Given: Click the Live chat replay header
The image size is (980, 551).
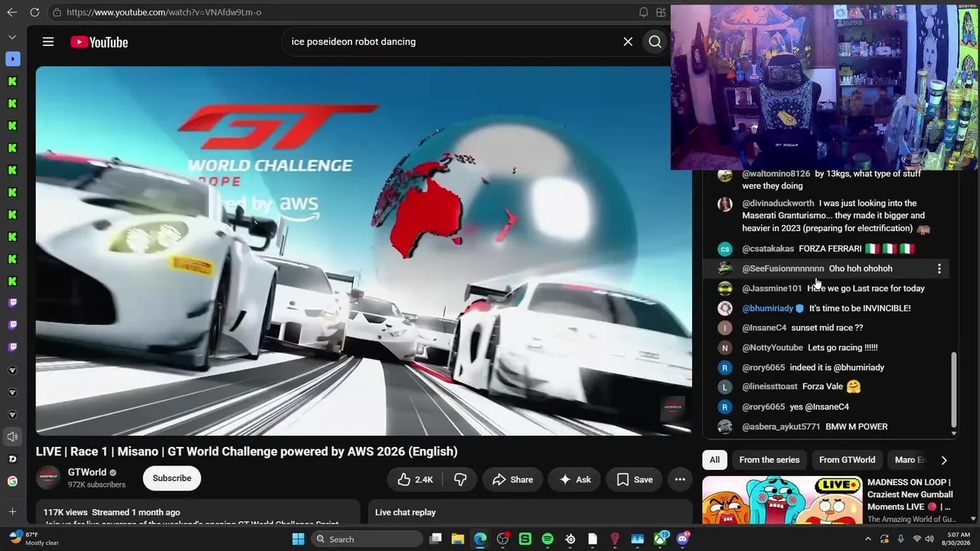Looking at the screenshot, I should tap(405, 513).
